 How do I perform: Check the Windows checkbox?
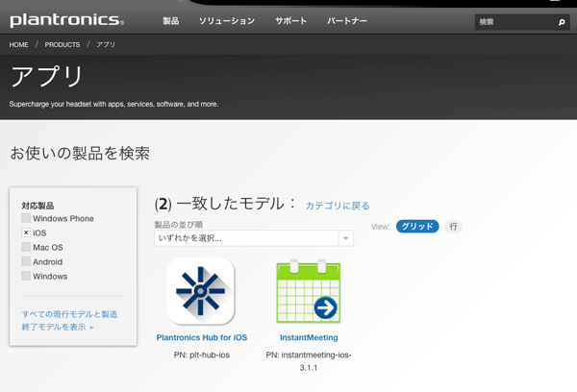[26, 276]
